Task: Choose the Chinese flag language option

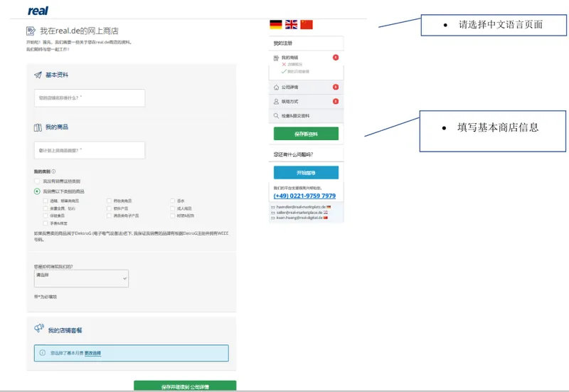Action: 307,24
